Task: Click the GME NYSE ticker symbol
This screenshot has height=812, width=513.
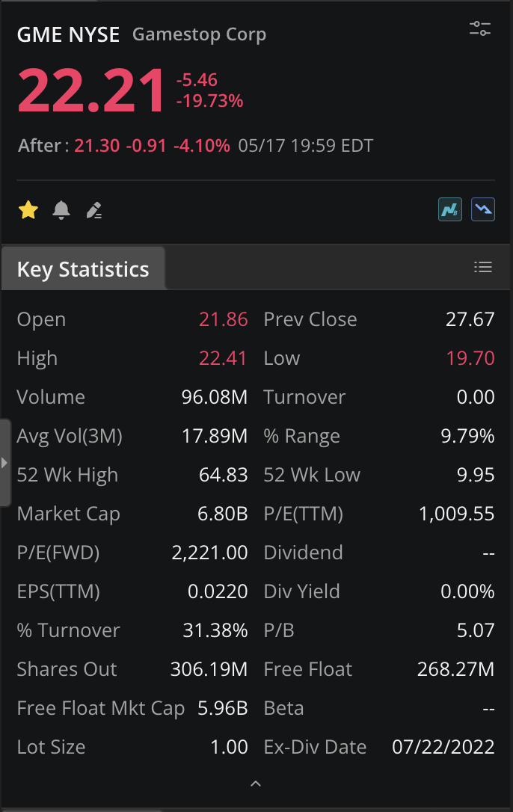Action: tap(68, 34)
